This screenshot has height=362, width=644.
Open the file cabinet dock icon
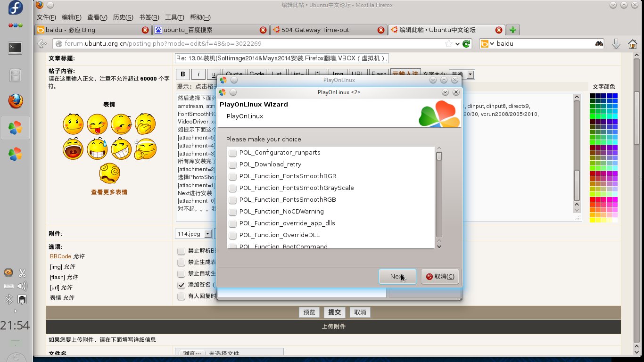point(16,75)
